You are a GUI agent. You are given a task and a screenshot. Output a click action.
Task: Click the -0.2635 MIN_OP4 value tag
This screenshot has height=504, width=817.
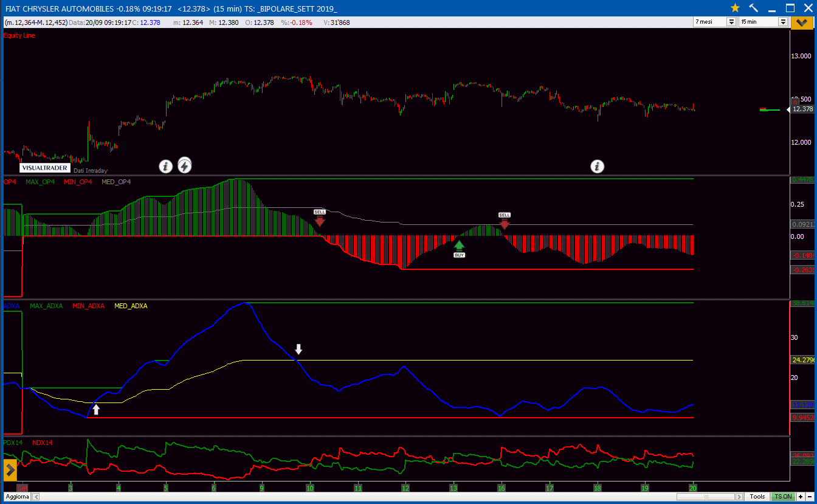pyautogui.click(x=802, y=269)
